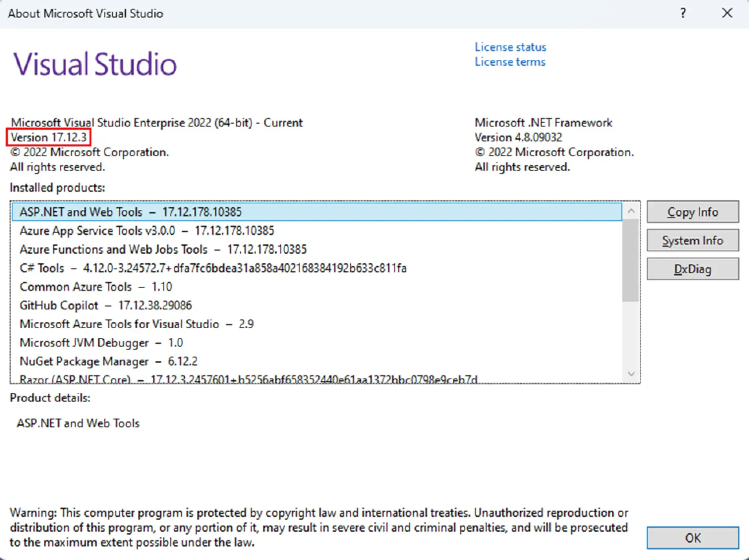Open the License status link
Image resolution: width=749 pixels, height=560 pixels.
pyautogui.click(x=510, y=47)
